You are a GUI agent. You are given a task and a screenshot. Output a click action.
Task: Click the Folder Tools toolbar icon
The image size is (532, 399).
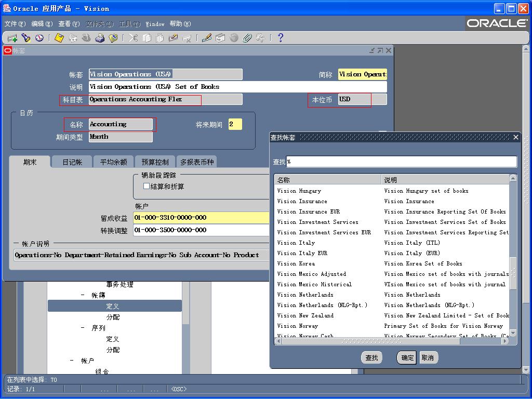coord(261,38)
